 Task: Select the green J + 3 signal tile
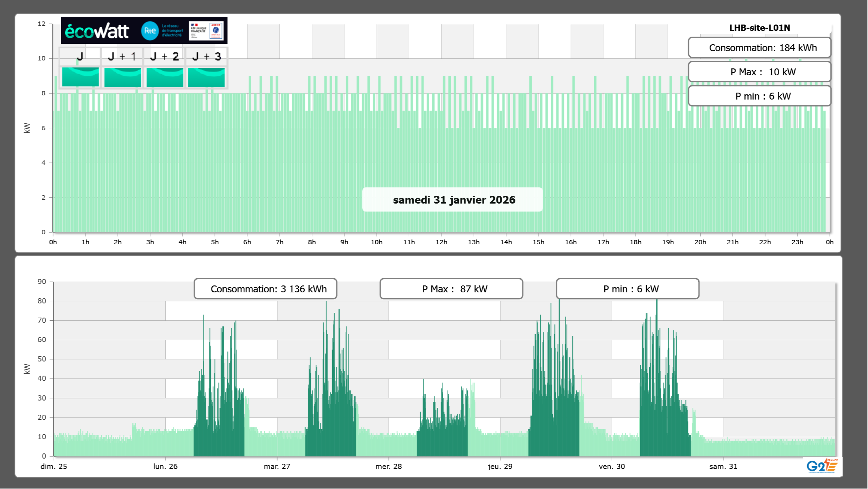point(206,77)
